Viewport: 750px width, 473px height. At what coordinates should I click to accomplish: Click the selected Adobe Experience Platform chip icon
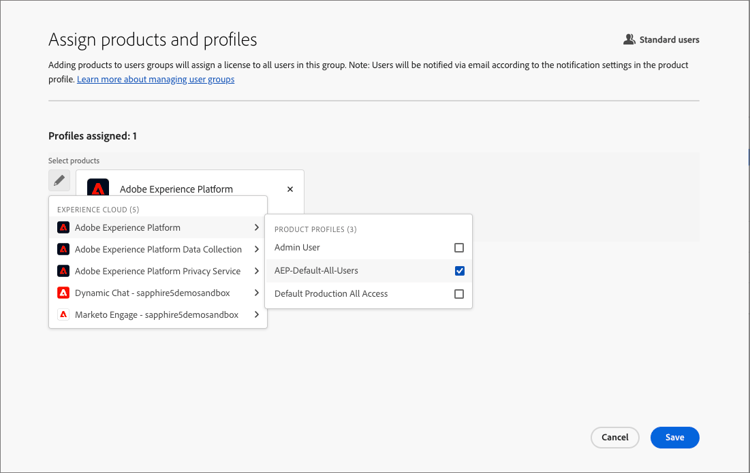pos(98,188)
